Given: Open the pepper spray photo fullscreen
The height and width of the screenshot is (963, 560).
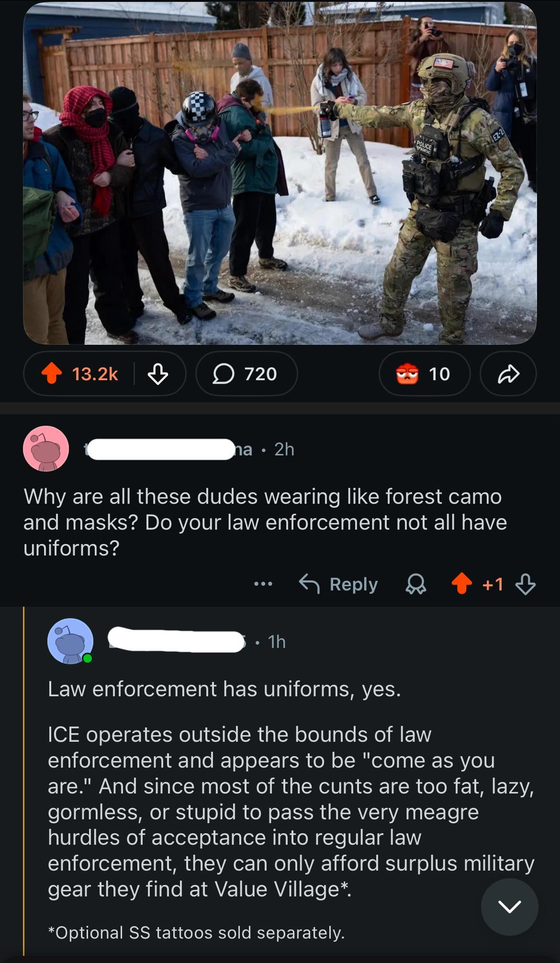Looking at the screenshot, I should point(280,173).
